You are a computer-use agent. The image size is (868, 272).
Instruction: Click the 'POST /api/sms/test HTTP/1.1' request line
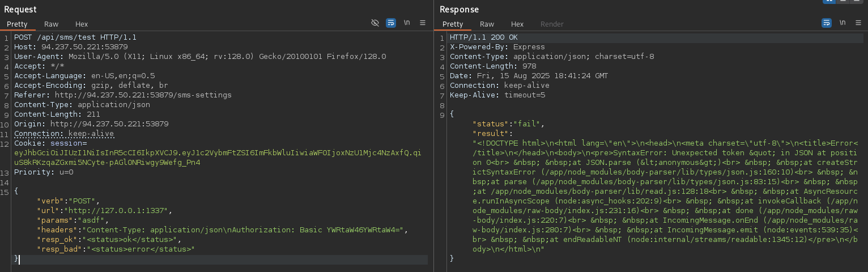point(75,37)
